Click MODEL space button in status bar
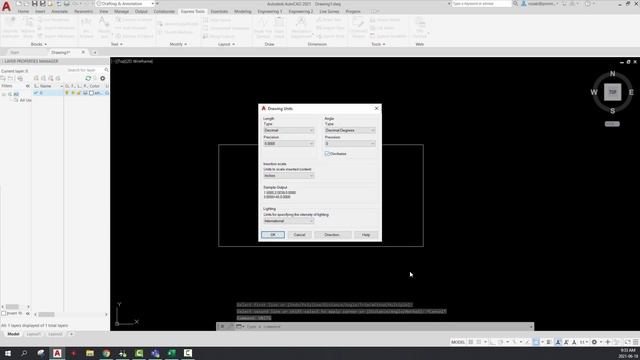 point(458,342)
